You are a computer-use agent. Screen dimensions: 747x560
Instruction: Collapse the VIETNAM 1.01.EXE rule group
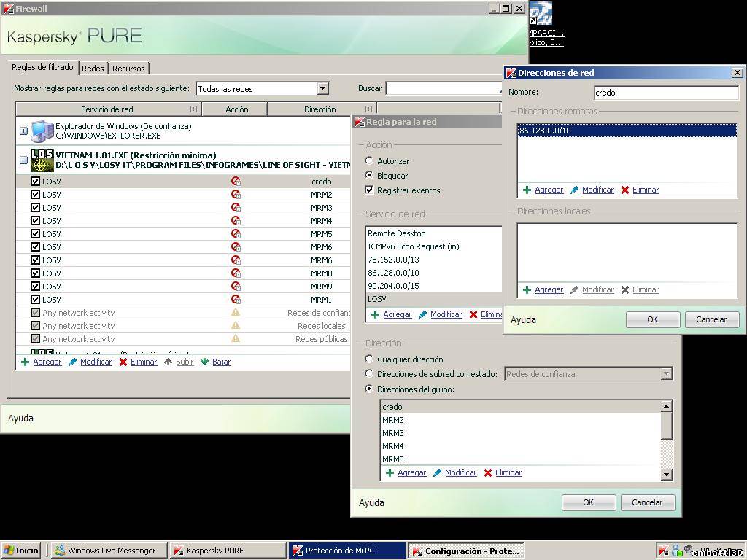click(24, 160)
